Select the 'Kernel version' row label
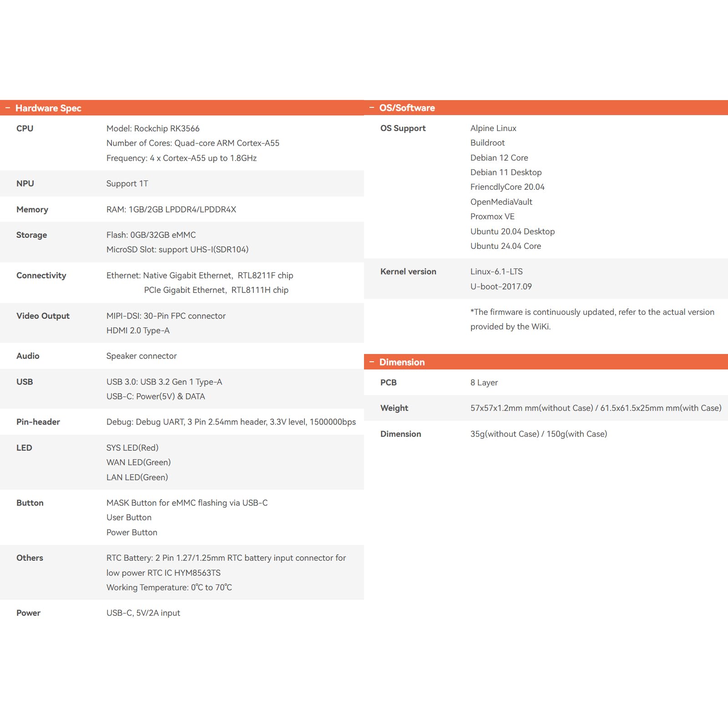The width and height of the screenshot is (728, 728). [x=409, y=272]
